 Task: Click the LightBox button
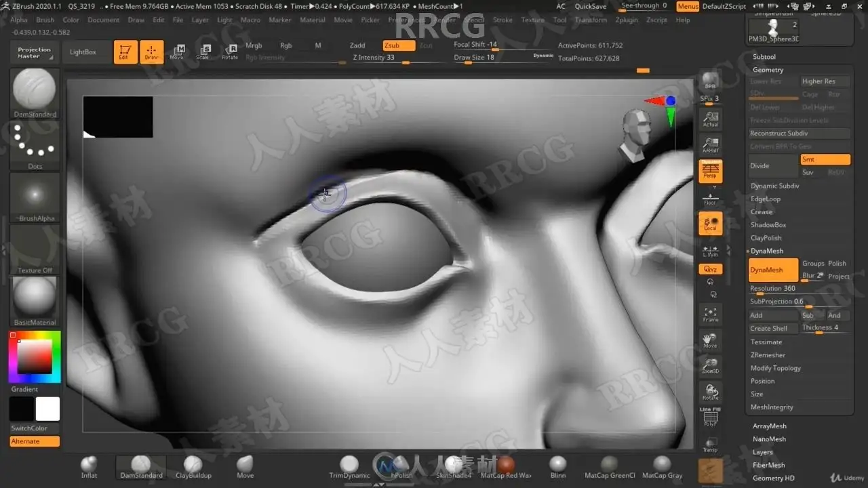click(83, 52)
